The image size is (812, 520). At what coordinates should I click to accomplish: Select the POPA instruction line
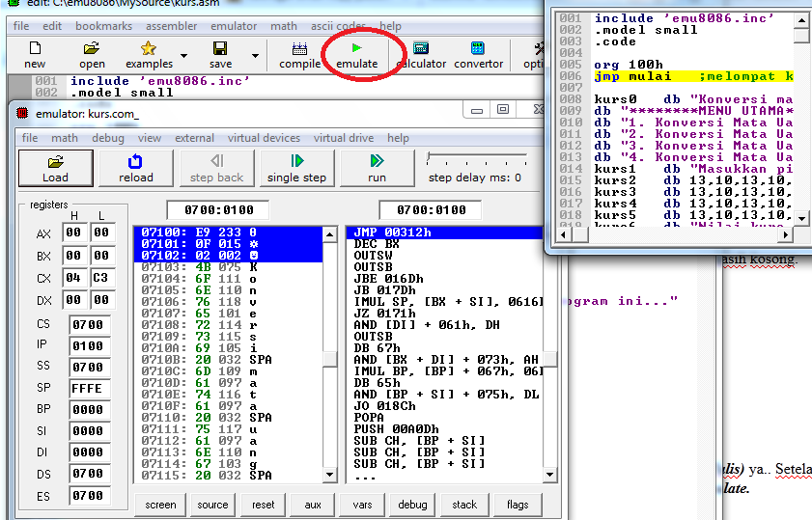tap(444, 418)
